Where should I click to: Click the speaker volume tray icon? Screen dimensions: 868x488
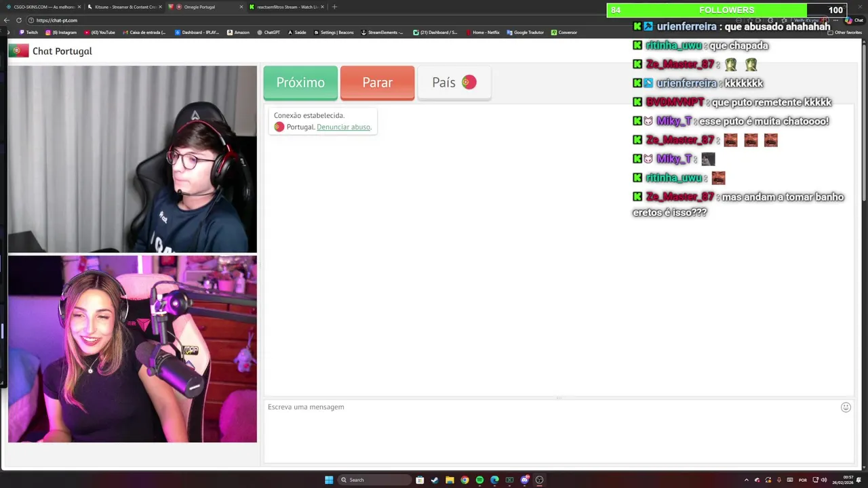(824, 480)
